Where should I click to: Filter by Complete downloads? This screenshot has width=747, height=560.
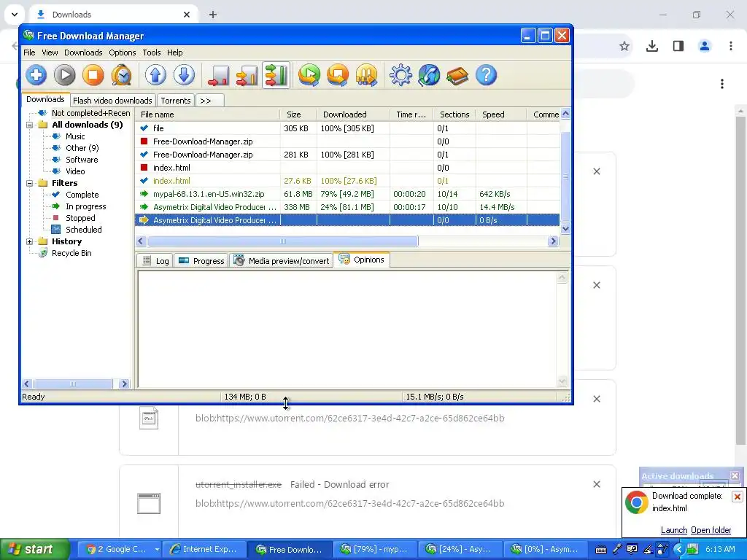coord(82,195)
